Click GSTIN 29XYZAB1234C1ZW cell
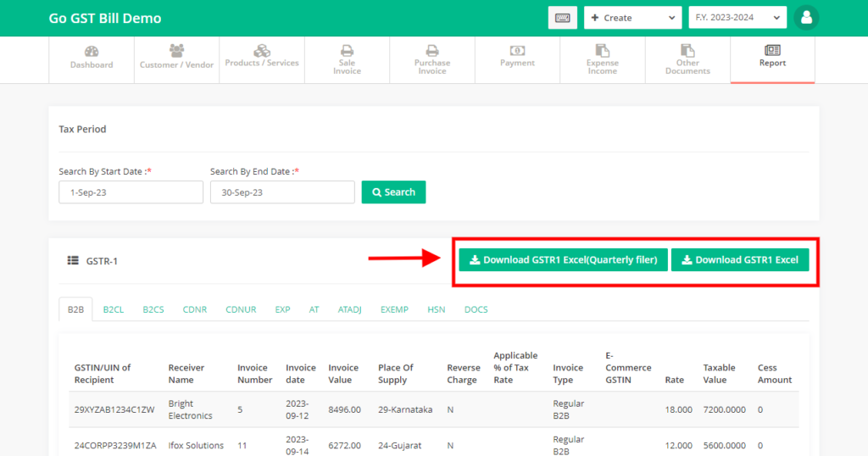 tap(114, 409)
